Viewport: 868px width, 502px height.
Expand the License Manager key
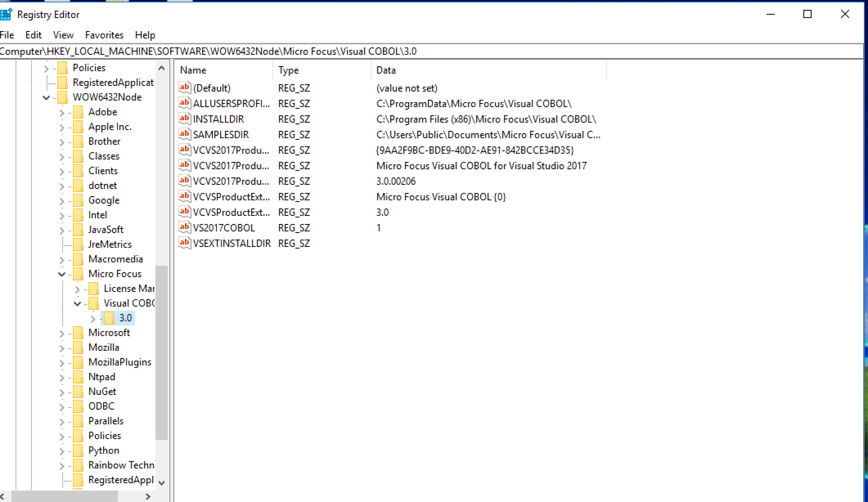pyautogui.click(x=77, y=289)
